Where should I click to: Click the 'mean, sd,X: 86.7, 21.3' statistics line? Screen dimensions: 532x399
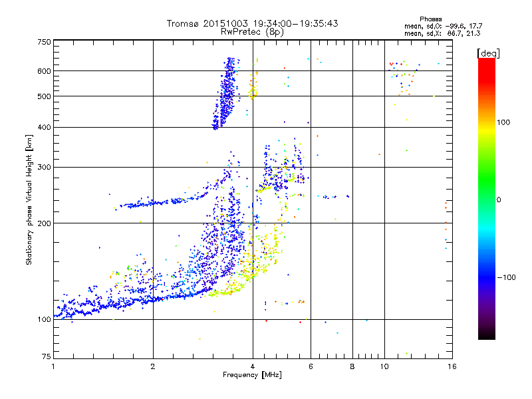[x=442, y=33]
